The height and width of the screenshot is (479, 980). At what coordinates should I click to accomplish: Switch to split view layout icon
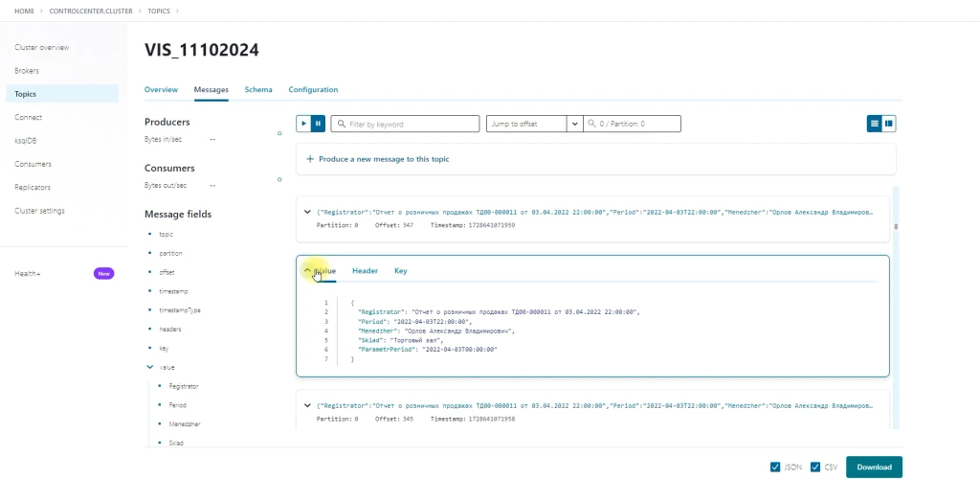pos(889,124)
